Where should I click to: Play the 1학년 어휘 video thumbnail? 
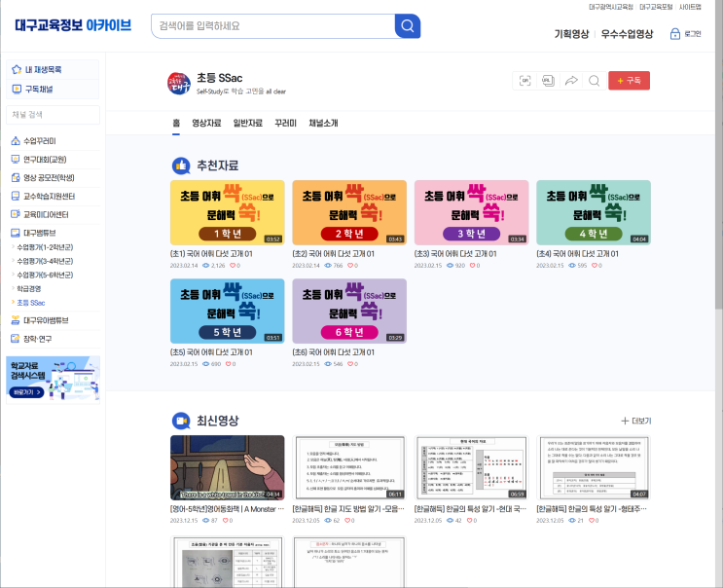point(228,212)
